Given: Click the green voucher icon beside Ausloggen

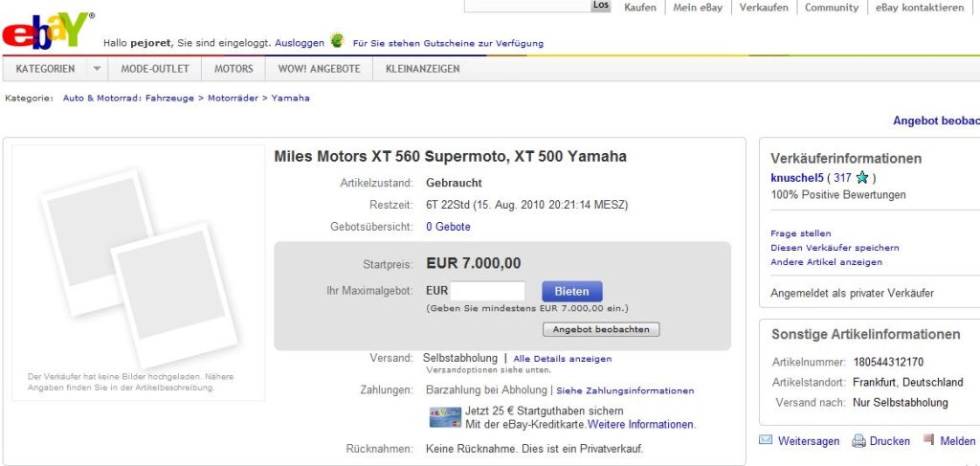Looking at the screenshot, I should click(338, 41).
